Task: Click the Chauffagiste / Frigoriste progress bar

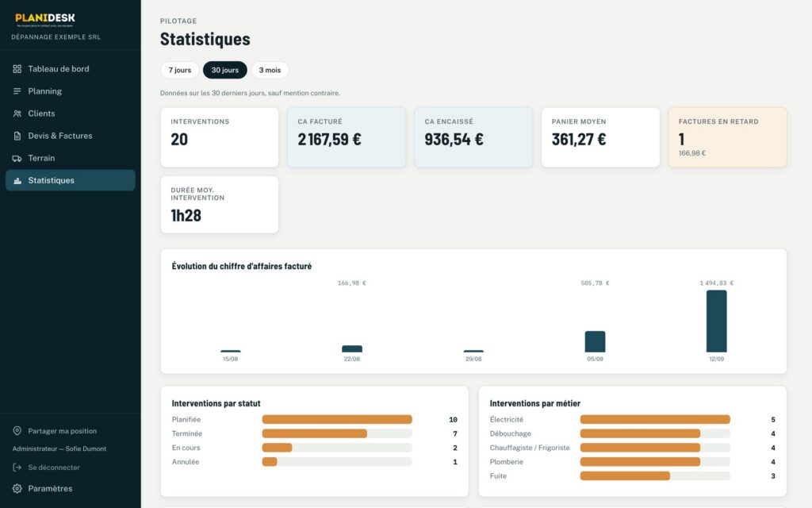Action: pos(655,448)
